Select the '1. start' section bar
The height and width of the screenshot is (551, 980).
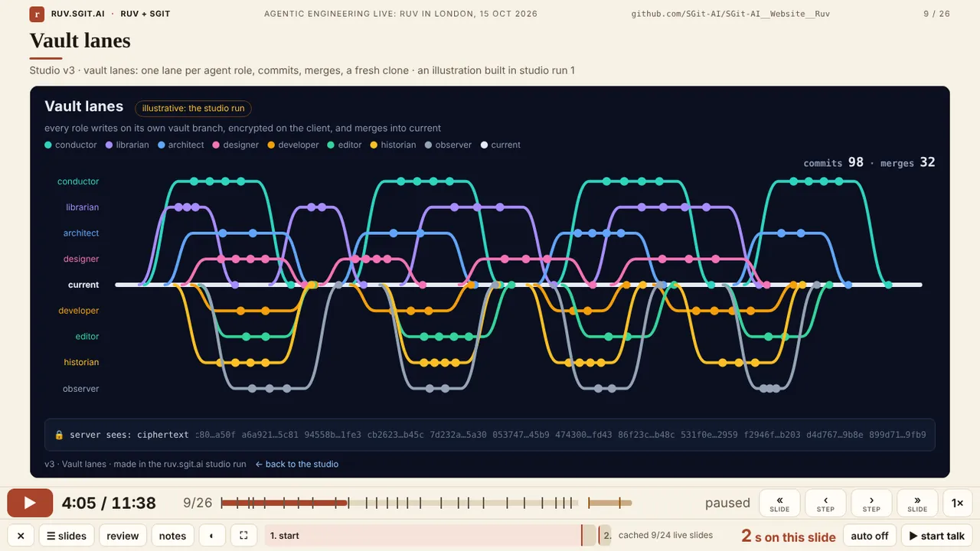pos(430,536)
